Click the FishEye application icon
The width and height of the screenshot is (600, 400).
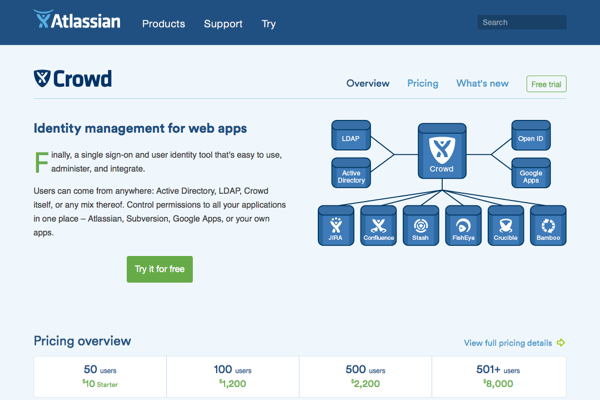[x=463, y=226]
